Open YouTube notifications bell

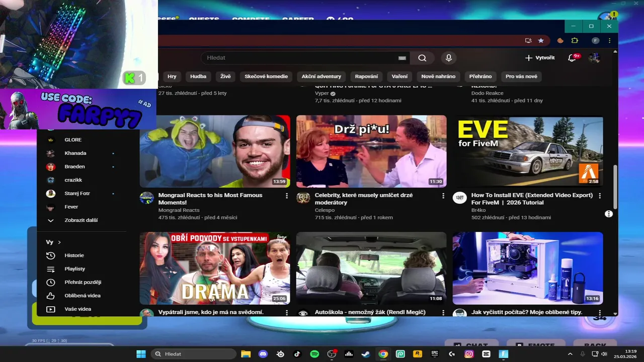click(x=572, y=58)
